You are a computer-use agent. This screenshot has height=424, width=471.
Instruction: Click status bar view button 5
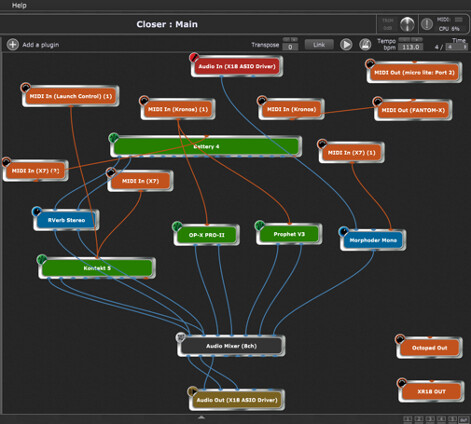(452, 419)
